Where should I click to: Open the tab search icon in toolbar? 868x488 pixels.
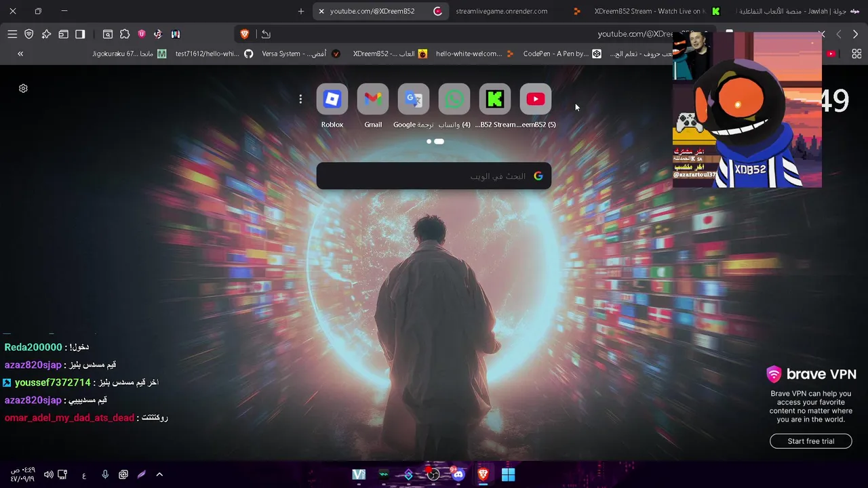pos(108,34)
